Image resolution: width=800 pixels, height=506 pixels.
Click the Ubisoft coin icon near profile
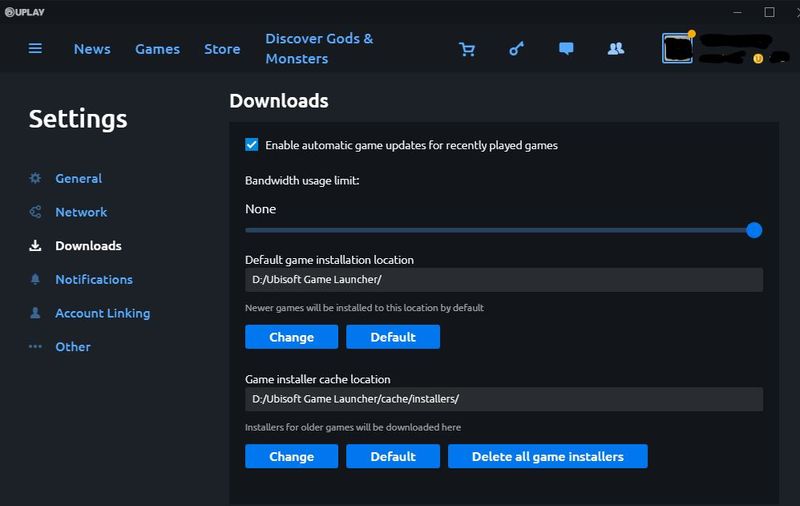pos(758,59)
